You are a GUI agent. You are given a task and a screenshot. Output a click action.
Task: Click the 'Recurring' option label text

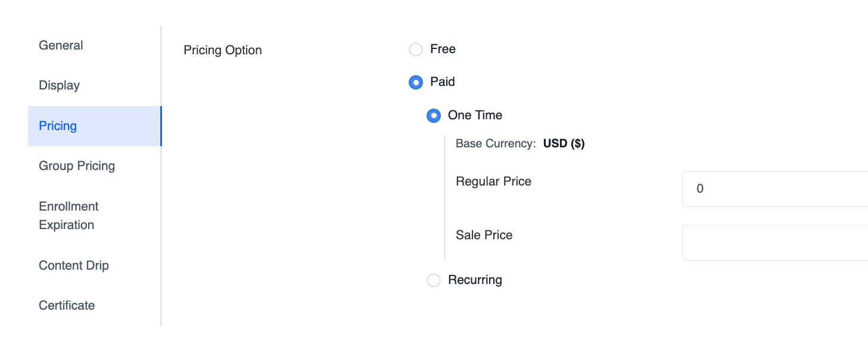click(475, 280)
